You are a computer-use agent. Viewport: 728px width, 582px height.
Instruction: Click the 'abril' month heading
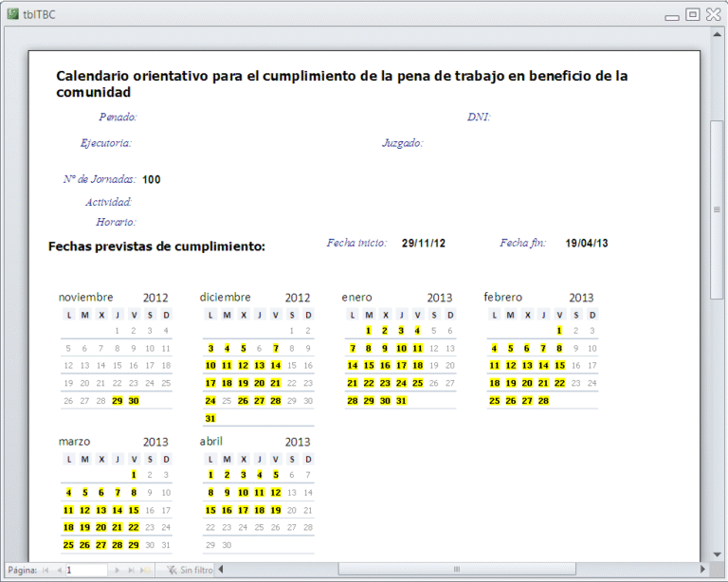210,442
